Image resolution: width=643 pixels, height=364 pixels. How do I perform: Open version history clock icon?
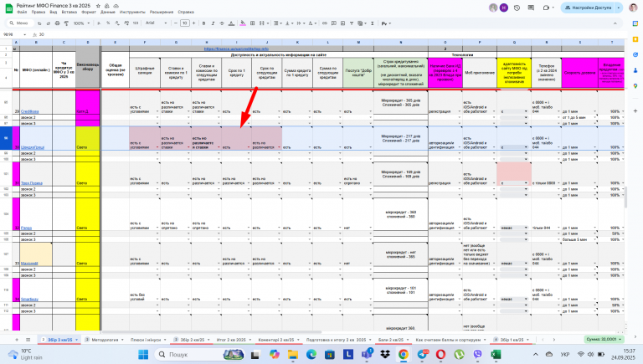point(517,8)
